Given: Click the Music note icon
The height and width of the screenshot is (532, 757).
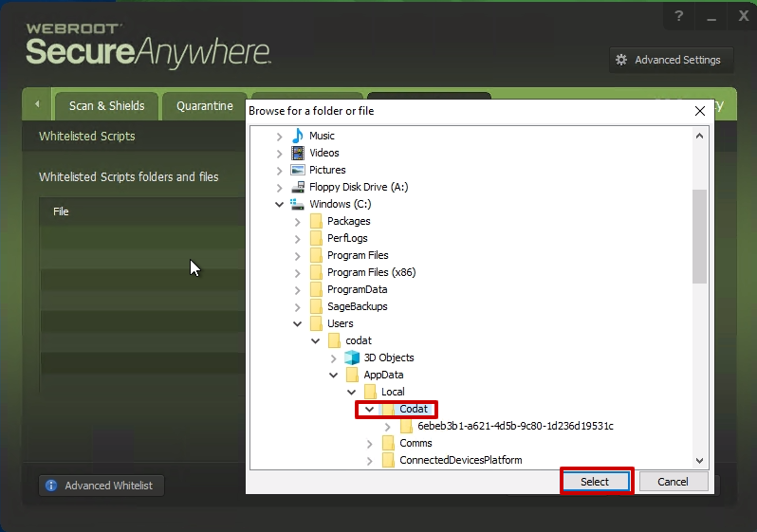Looking at the screenshot, I should (x=298, y=136).
